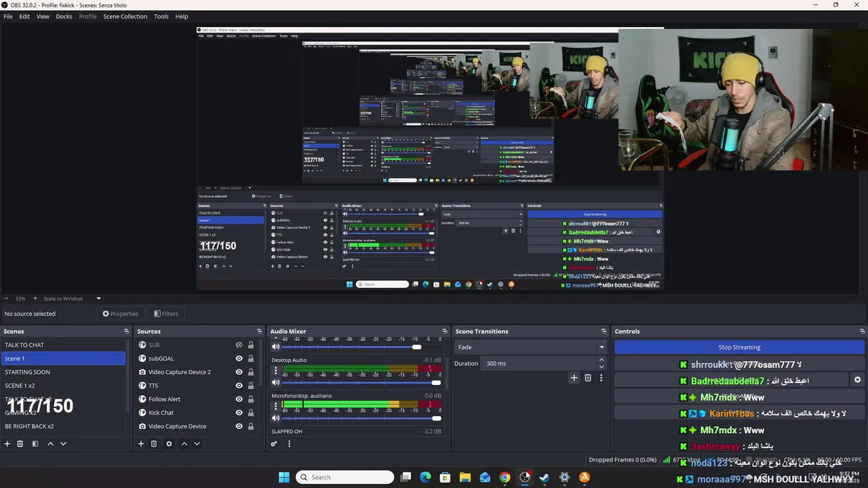Move scene up with arrow icon

point(50,444)
